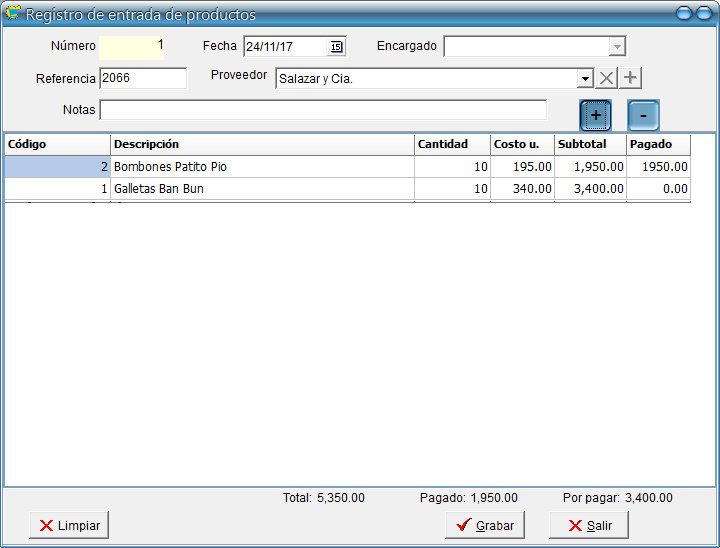720x548 pixels.
Task: Click the unit cost 340.00 cell
Action: (523, 189)
